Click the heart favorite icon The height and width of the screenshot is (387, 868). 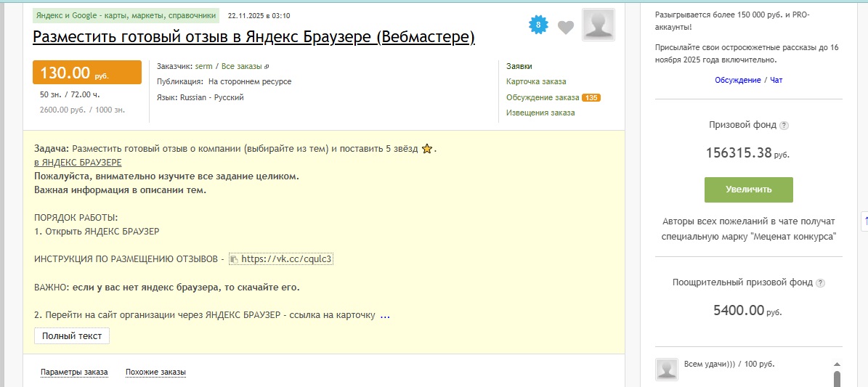point(566,28)
